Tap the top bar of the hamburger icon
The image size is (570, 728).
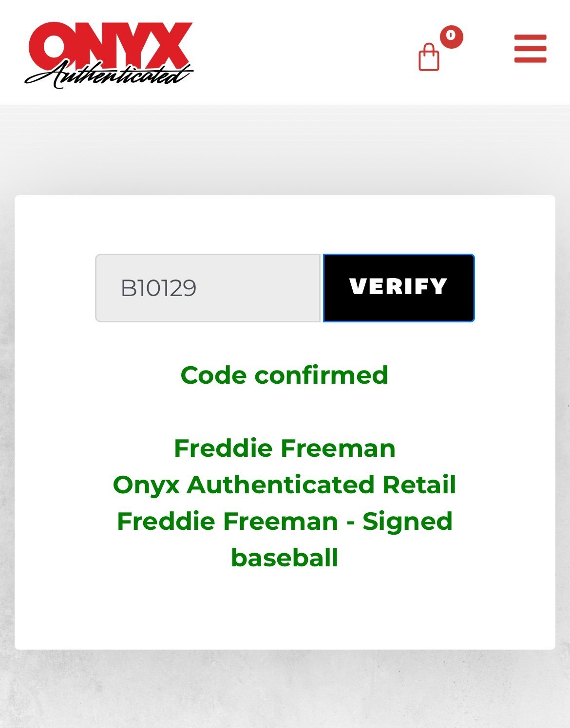pyautogui.click(x=530, y=37)
